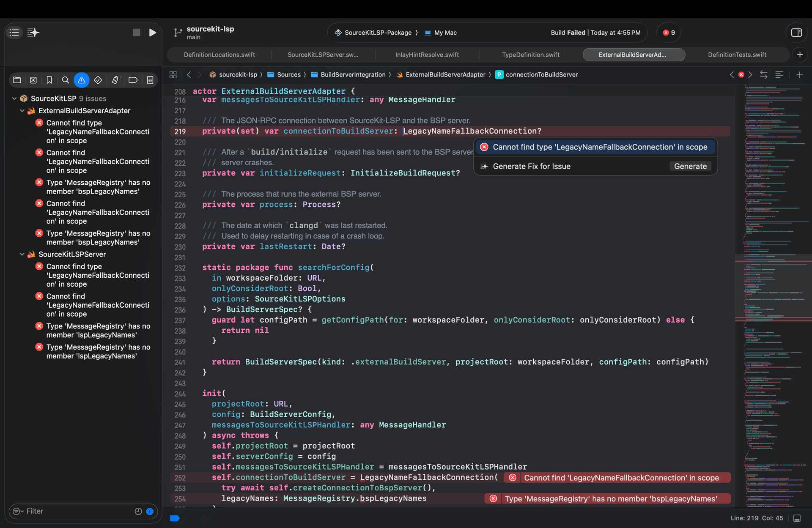Switch to InlayHintResolve.swift tab
This screenshot has width=812, height=528.
(x=427, y=55)
